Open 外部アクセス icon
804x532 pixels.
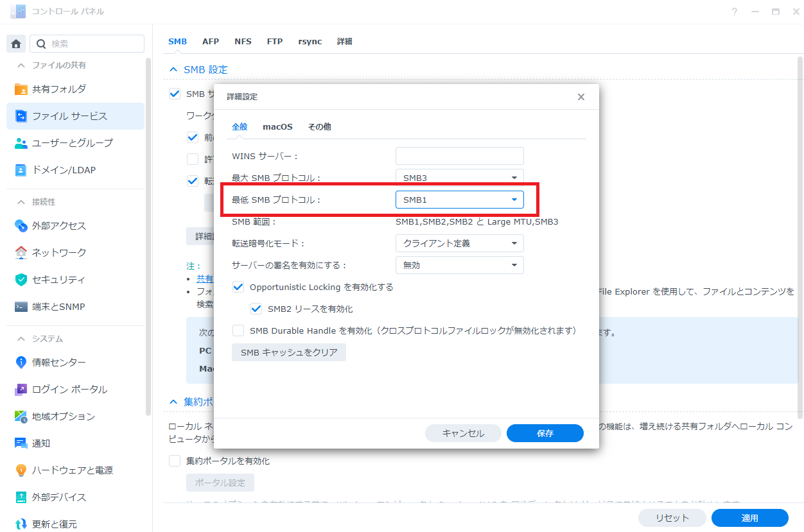coord(21,226)
